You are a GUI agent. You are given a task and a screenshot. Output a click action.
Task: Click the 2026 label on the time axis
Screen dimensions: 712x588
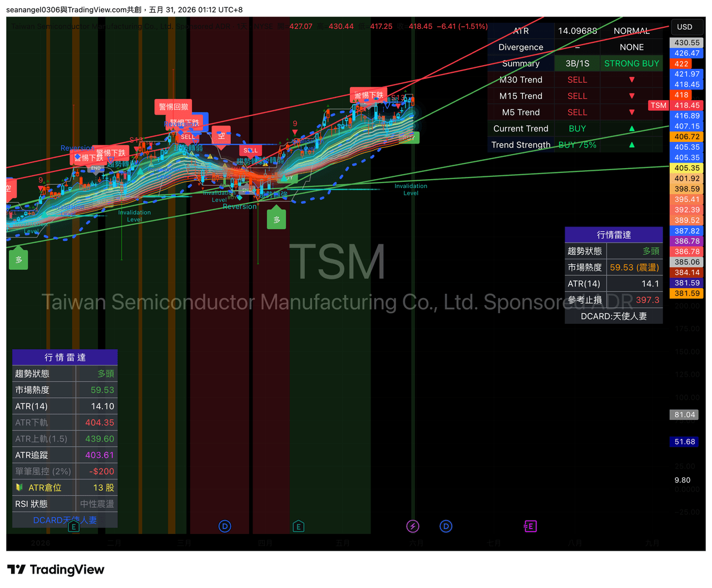[x=41, y=542]
